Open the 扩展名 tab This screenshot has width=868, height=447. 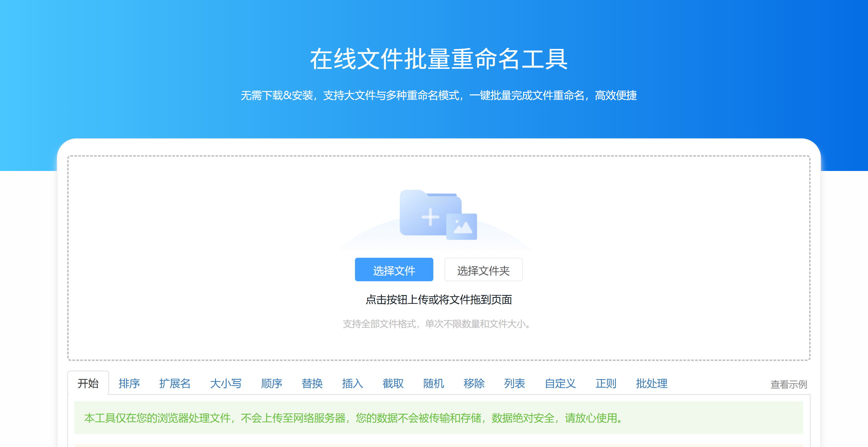coord(175,383)
